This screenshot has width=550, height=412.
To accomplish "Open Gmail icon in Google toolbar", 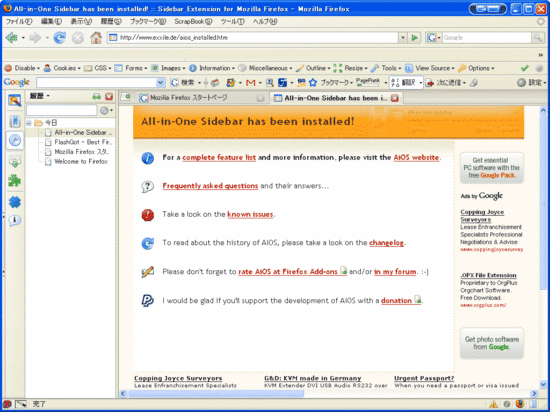I will (250, 83).
